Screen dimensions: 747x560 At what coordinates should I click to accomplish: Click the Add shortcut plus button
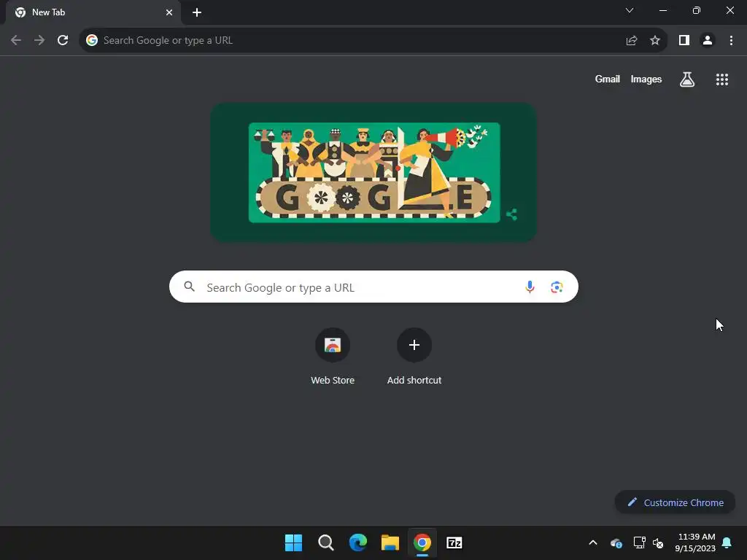point(414,345)
